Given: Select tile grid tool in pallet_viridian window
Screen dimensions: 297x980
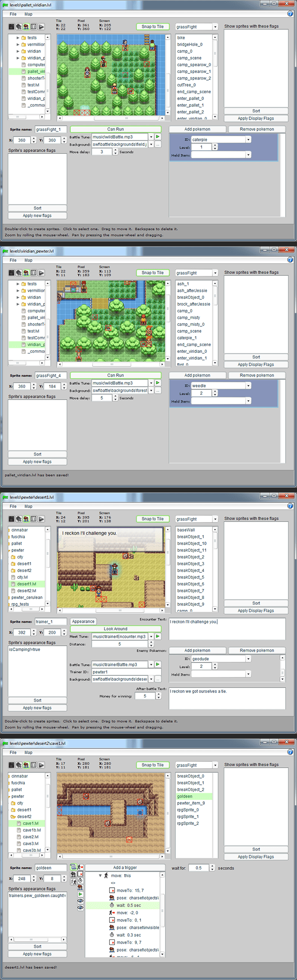Looking at the screenshot, I should pos(12,27).
